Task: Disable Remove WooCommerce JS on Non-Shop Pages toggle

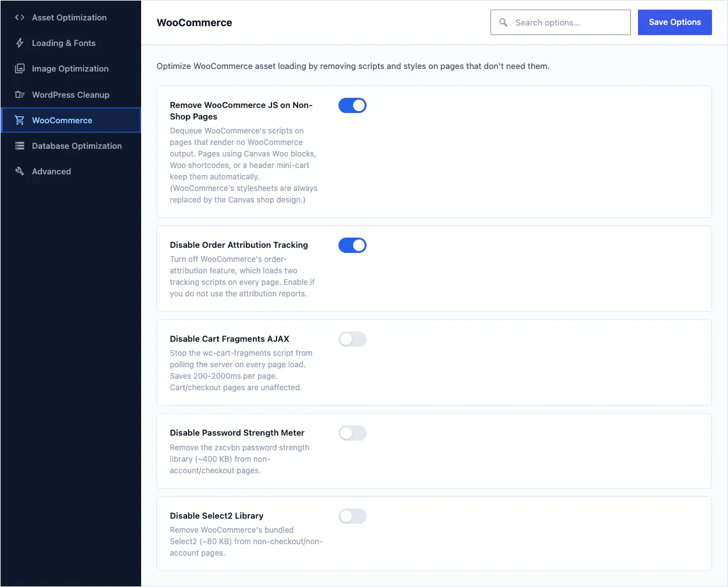Action: 353,105
